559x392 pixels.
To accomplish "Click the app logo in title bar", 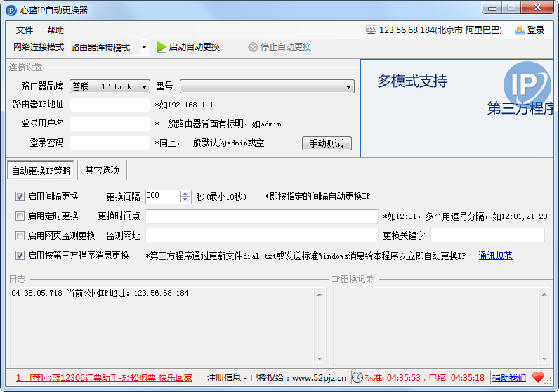I will pos(11,10).
